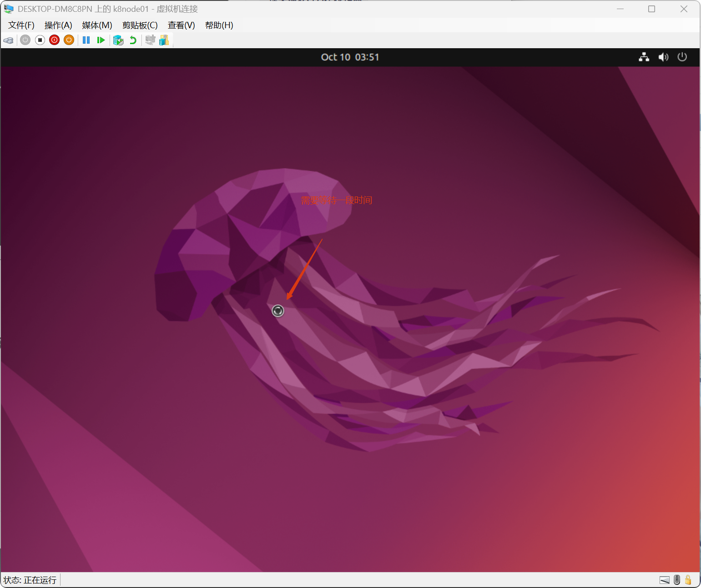This screenshot has height=588, width=701.
Task: Click the Ubuntu network status icon
Action: pos(644,57)
